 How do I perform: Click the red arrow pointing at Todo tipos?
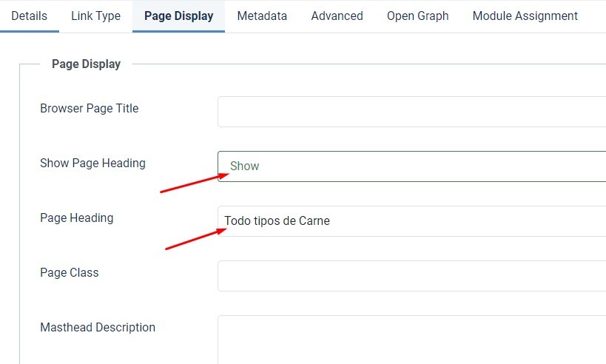194,239
